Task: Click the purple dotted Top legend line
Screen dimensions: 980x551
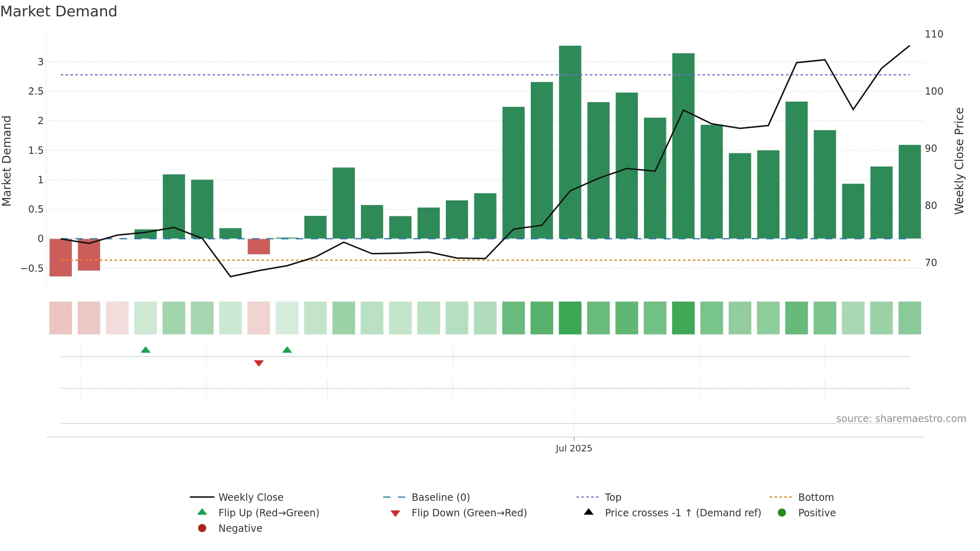Action: (588, 497)
